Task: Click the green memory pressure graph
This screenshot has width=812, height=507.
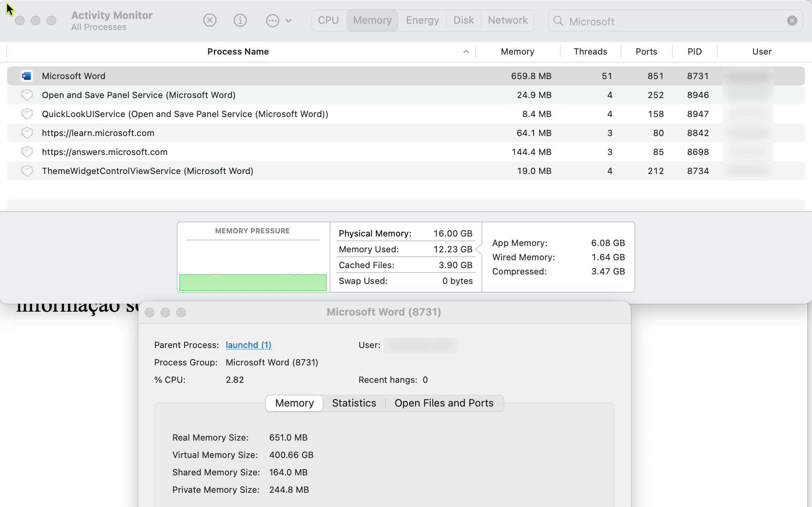Action: 253,282
